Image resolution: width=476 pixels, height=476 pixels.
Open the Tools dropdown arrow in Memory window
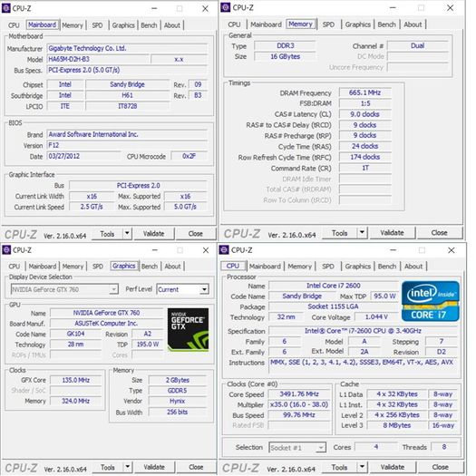pyautogui.click(x=362, y=232)
